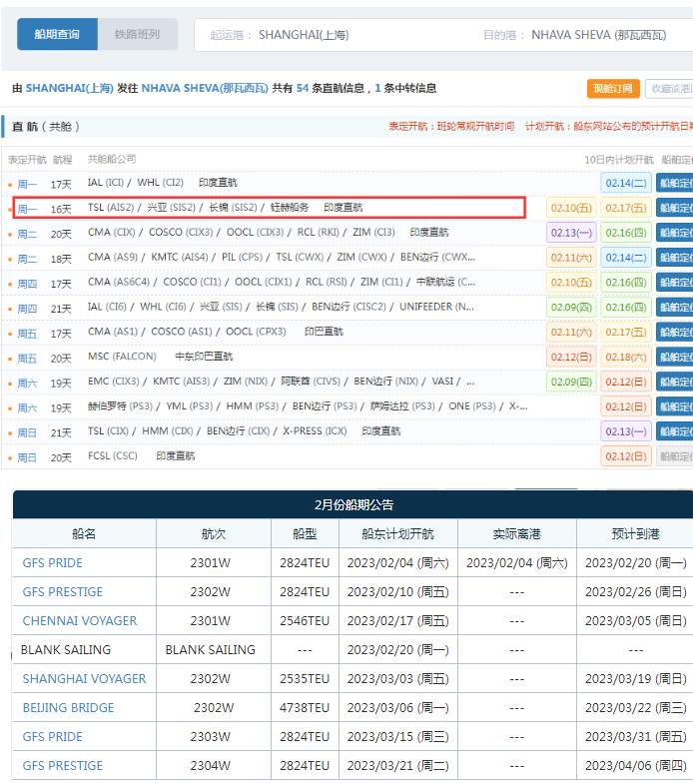693x784 pixels.
Task: Click 02.09(四) date in EMC (CIX3) row
Action: (x=571, y=382)
